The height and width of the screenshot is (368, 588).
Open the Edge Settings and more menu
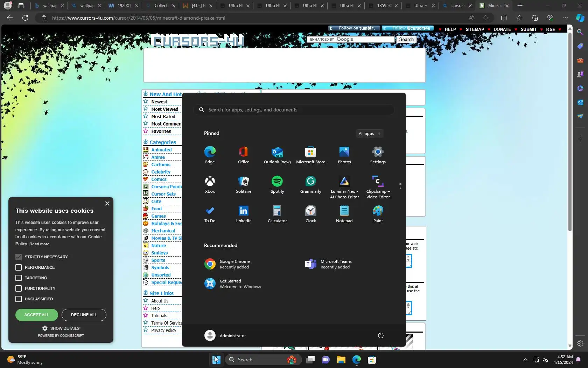[566, 18]
